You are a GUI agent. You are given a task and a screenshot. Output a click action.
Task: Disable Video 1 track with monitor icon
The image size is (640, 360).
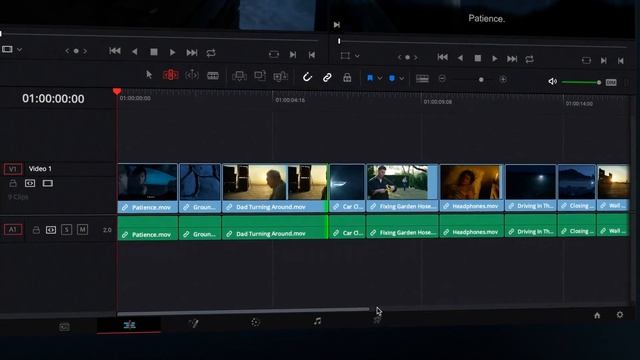47,183
